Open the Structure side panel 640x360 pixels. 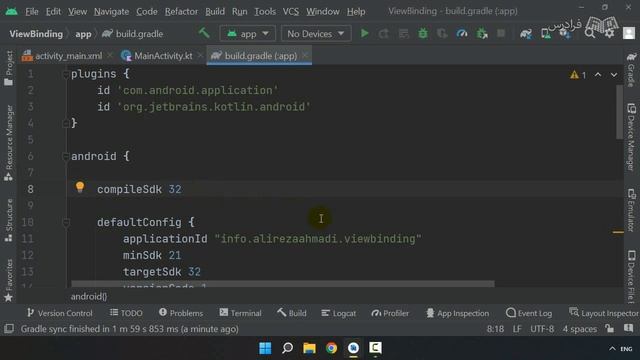click(8, 220)
